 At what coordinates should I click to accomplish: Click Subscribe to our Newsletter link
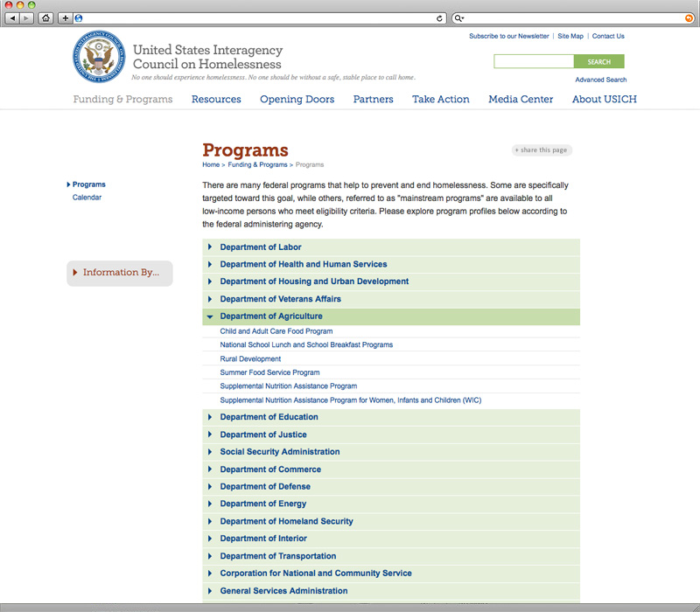pos(509,36)
